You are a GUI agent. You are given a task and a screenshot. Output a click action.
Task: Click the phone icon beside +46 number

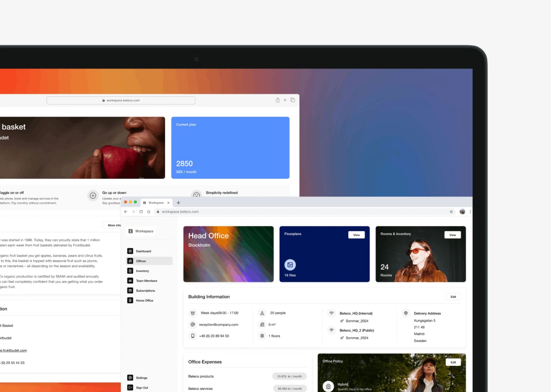[x=193, y=336]
